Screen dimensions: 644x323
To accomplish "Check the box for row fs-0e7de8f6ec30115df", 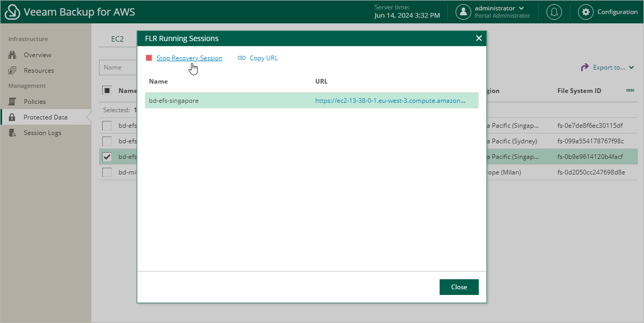I will [107, 126].
